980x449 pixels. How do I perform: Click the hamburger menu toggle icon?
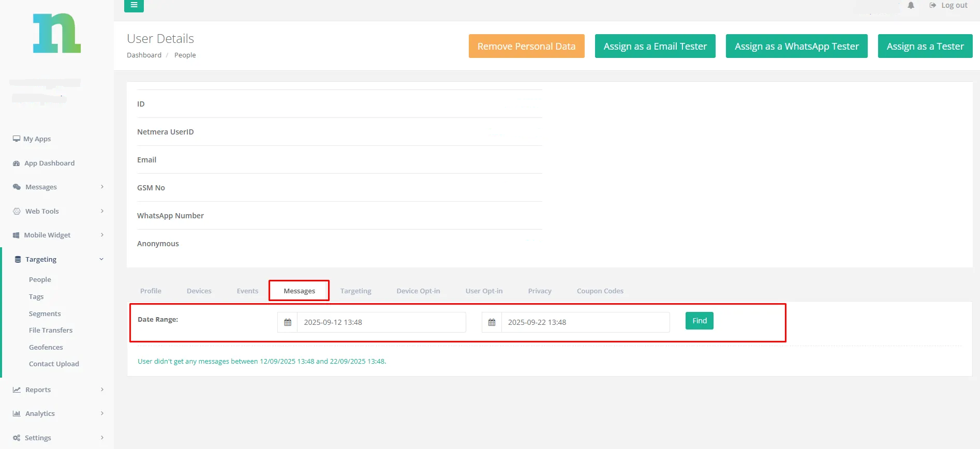coord(133,5)
